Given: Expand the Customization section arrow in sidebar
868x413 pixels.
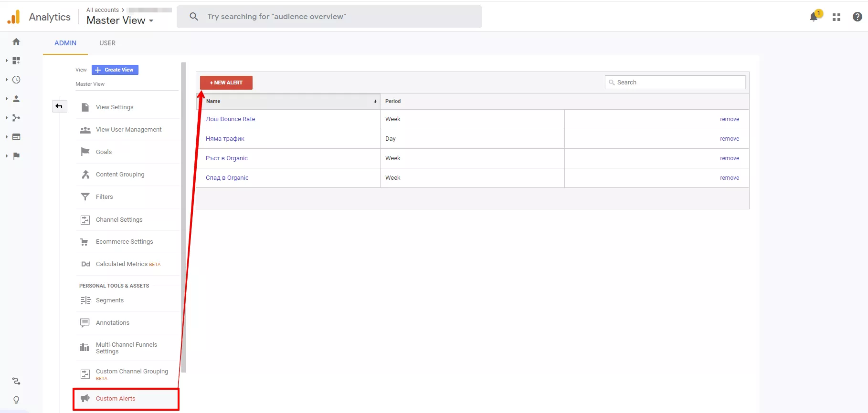Looking at the screenshot, I should pyautogui.click(x=7, y=61).
